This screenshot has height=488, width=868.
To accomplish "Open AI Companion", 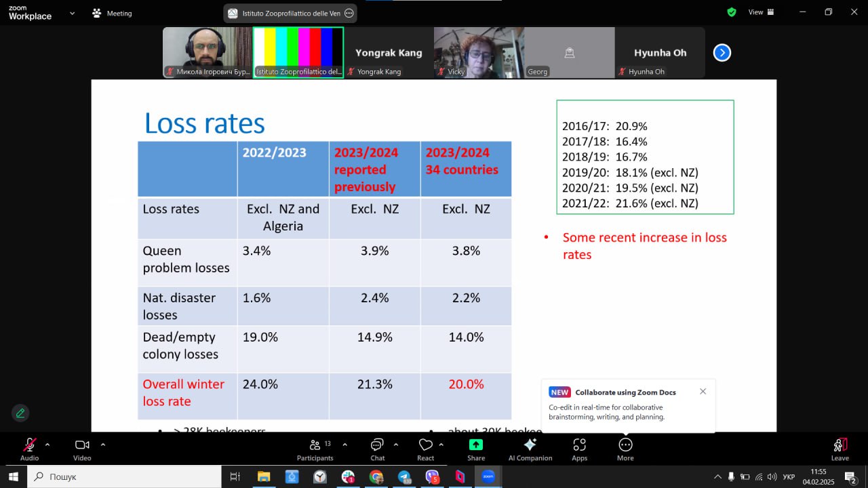I will (530, 449).
